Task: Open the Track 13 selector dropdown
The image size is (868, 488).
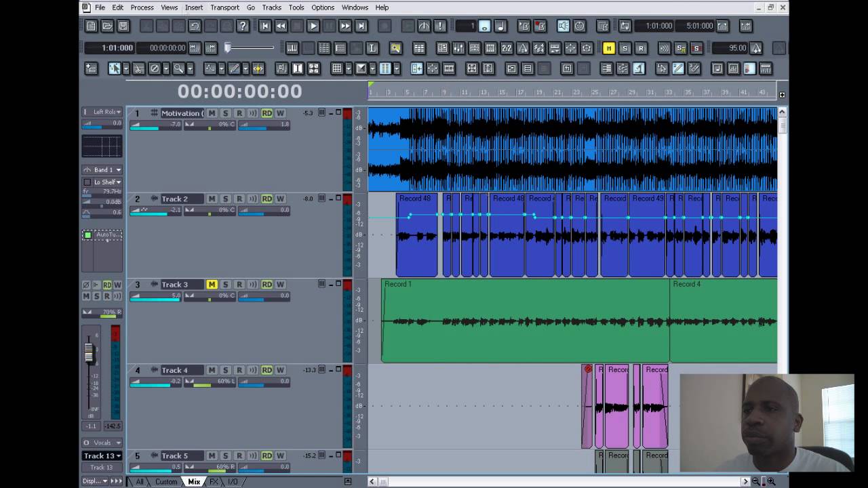Action: point(101,455)
